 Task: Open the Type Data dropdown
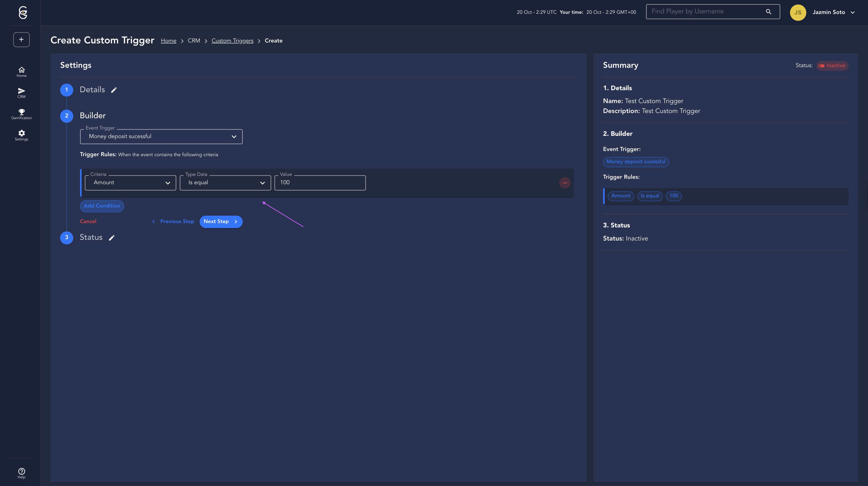(x=225, y=183)
